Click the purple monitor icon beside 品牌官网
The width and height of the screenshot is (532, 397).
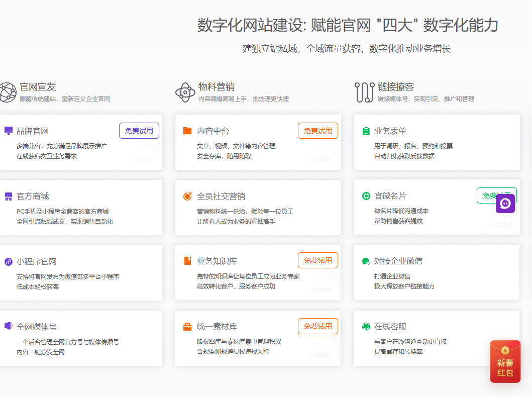tap(8, 131)
